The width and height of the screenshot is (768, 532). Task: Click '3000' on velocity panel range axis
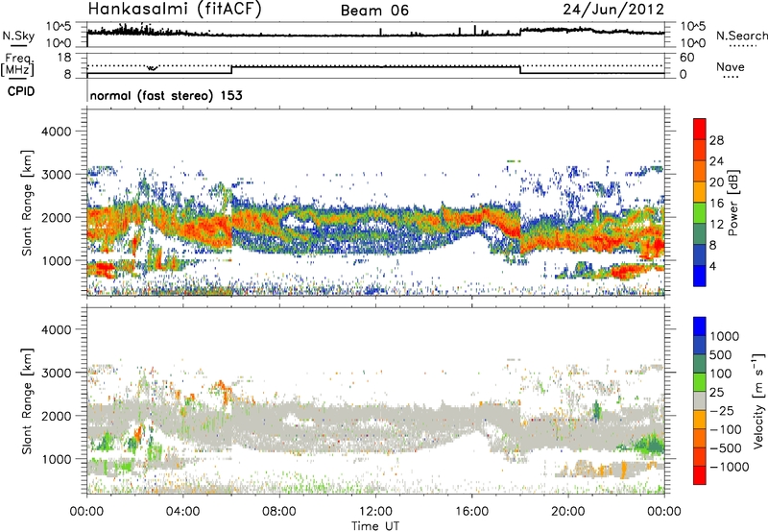click(56, 373)
